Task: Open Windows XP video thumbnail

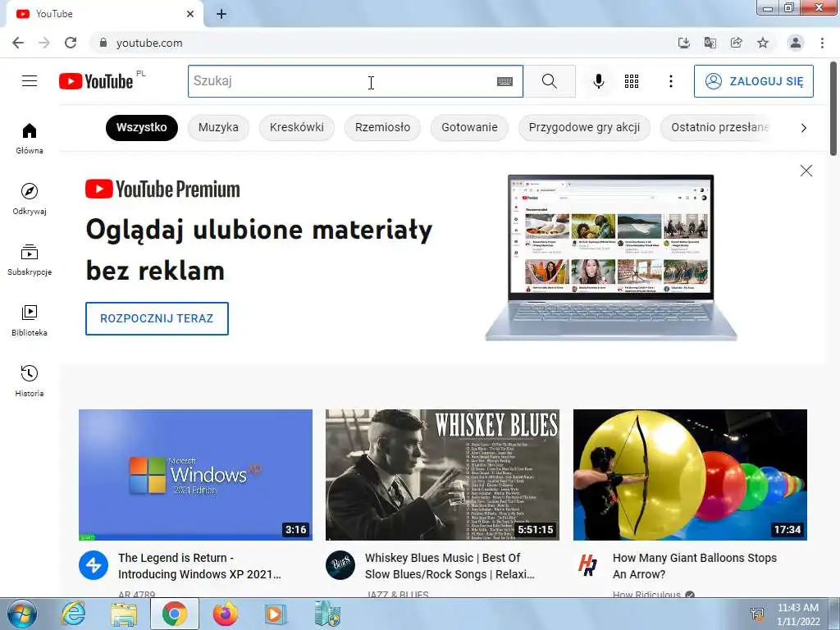Action: pos(195,475)
